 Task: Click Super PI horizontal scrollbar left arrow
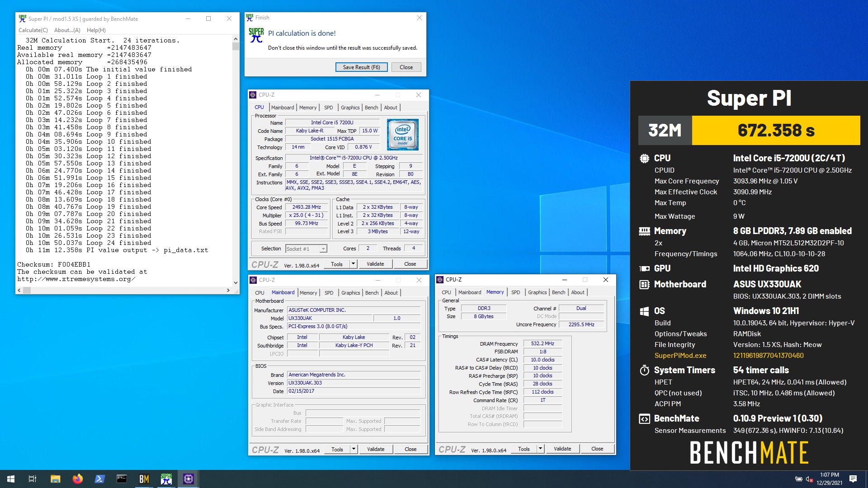pyautogui.click(x=19, y=291)
